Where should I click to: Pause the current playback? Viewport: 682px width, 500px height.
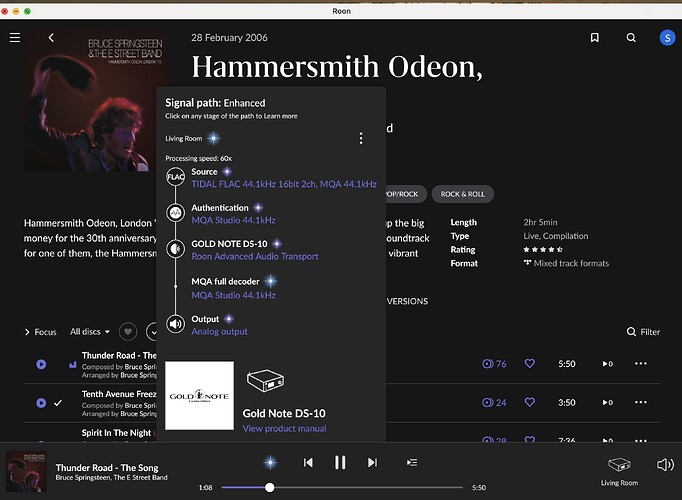pos(340,463)
